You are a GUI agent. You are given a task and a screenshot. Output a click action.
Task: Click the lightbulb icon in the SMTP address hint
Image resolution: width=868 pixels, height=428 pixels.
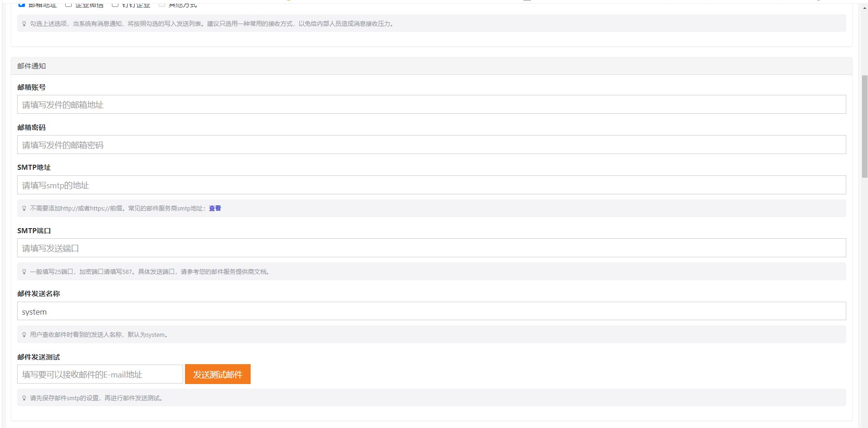tap(24, 208)
